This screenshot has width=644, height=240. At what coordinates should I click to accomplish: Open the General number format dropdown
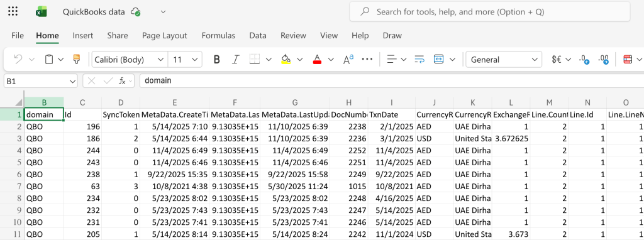coord(504,60)
